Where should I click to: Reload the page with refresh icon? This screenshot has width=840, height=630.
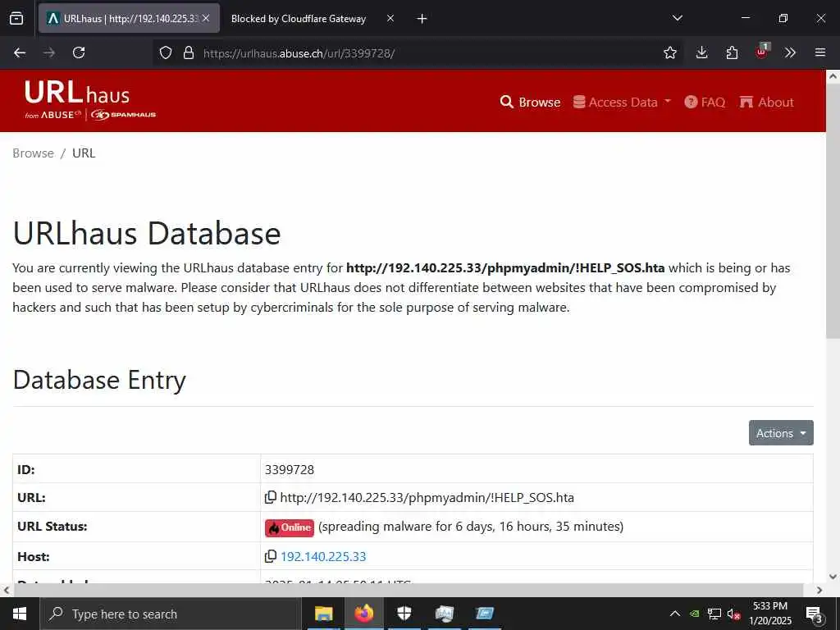[x=79, y=52]
